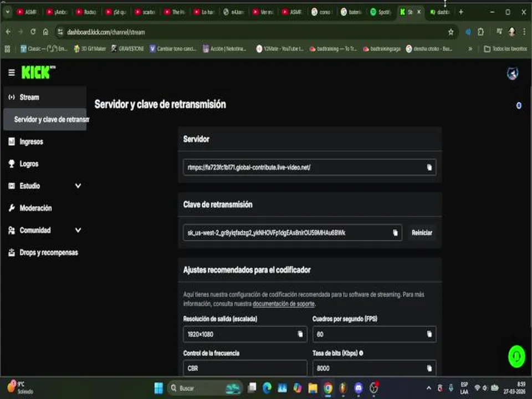This screenshot has height=399, width=532.
Task: Open the taskbar clock and date
Action: pyautogui.click(x=514, y=388)
